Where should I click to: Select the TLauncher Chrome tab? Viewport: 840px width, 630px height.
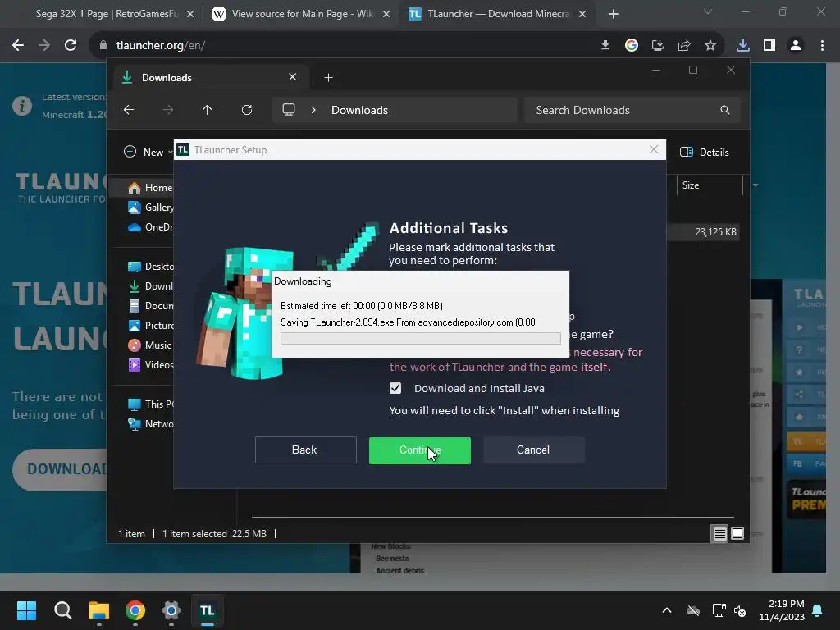(498, 14)
